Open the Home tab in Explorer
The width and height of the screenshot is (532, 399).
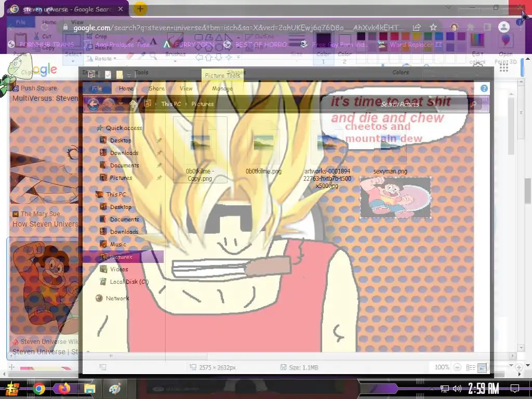tap(126, 88)
